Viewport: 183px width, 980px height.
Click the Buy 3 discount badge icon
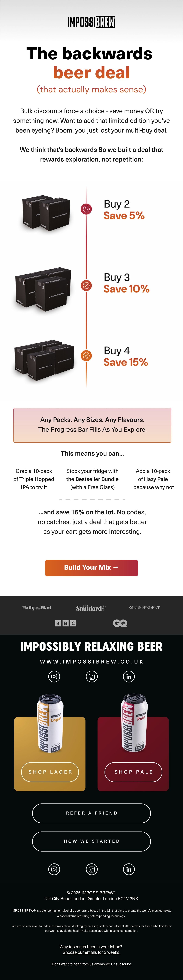[86, 285]
